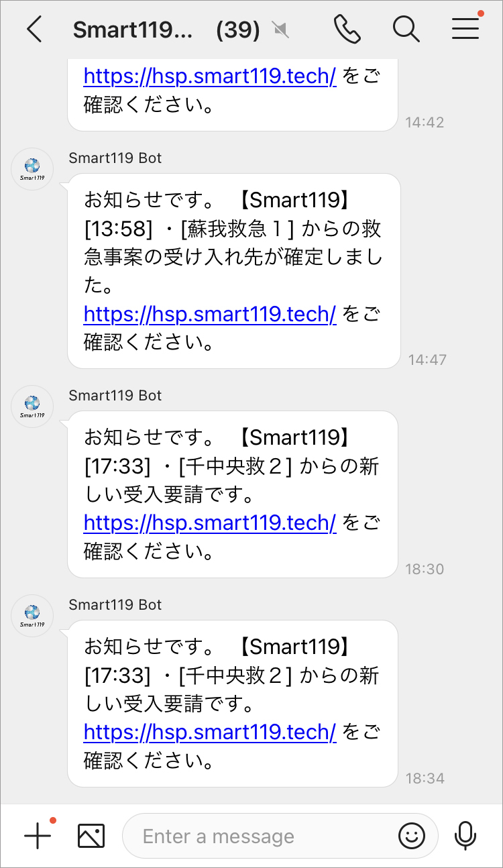503x868 pixels.
Task: Open the hamburger chat menu
Action: tap(465, 30)
